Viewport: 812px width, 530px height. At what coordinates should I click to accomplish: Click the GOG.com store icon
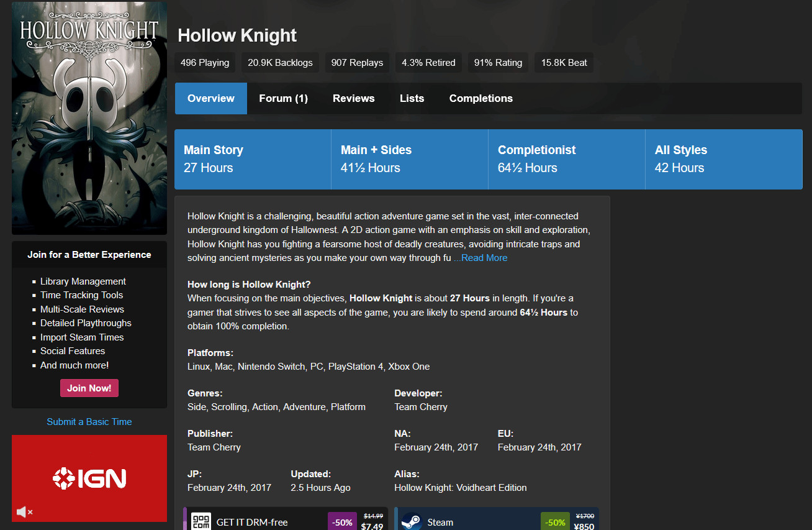tap(201, 521)
